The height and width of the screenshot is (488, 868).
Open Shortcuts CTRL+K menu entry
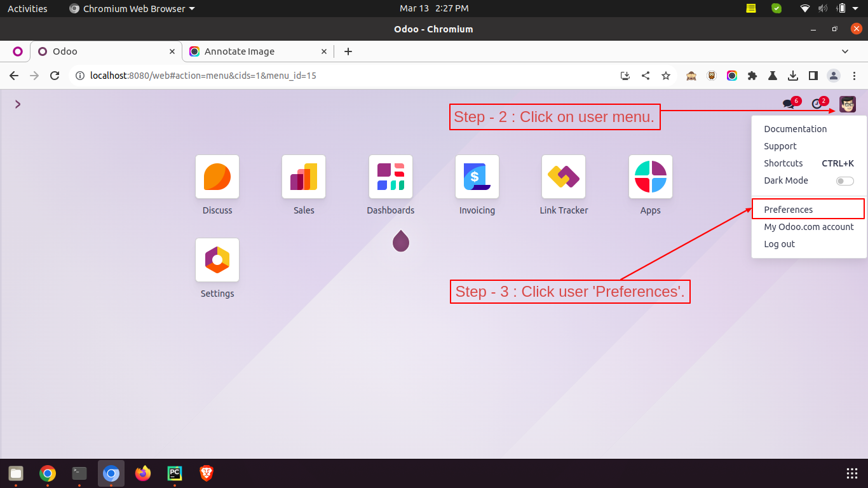point(809,163)
